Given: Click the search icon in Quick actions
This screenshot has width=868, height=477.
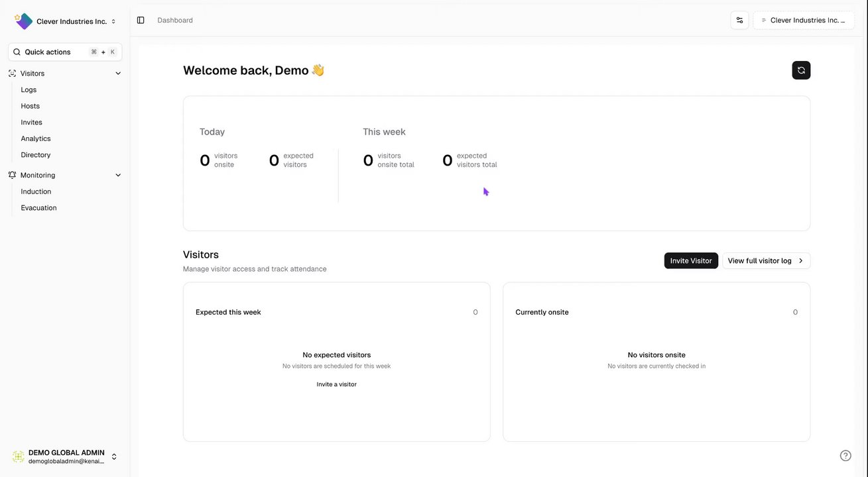Looking at the screenshot, I should click(x=17, y=52).
